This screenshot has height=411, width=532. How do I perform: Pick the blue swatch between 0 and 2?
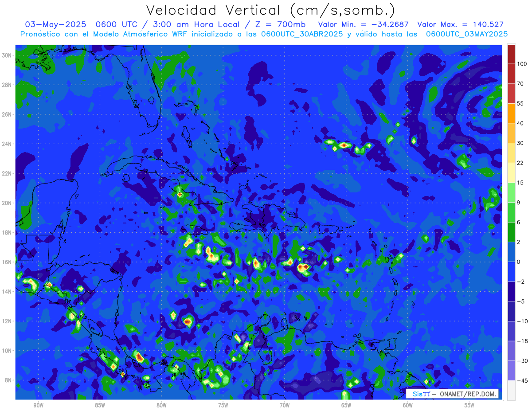511,252
